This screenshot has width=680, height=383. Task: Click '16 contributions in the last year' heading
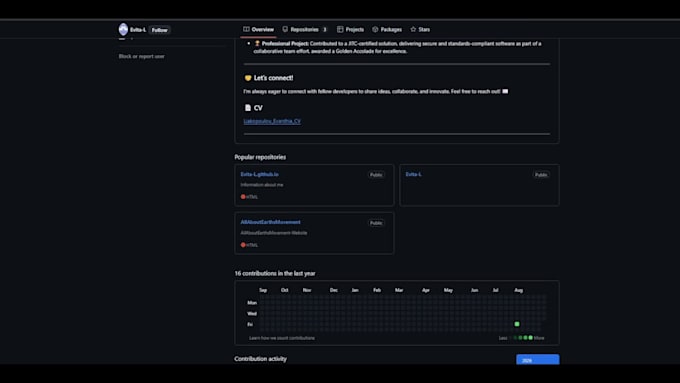click(x=275, y=273)
